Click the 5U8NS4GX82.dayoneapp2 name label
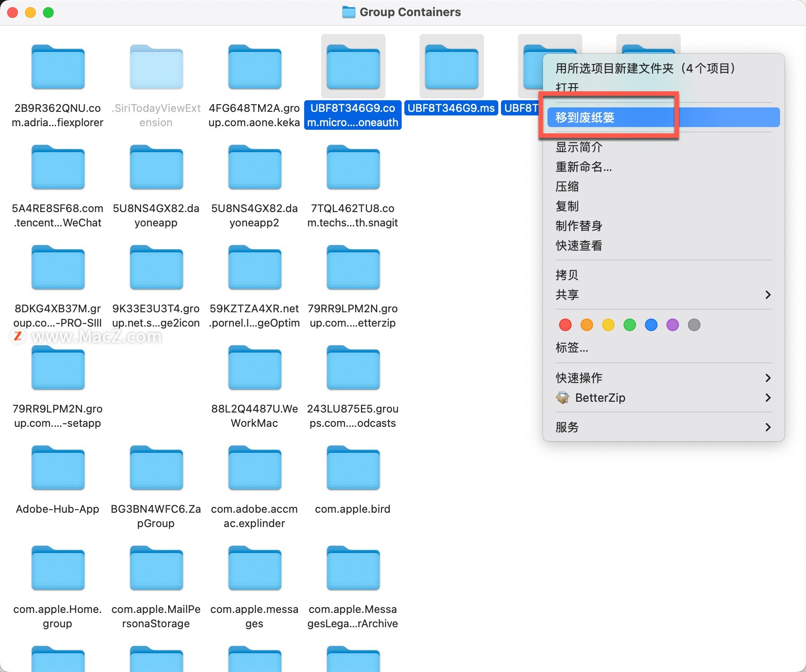This screenshot has height=672, width=806. pyautogui.click(x=255, y=215)
